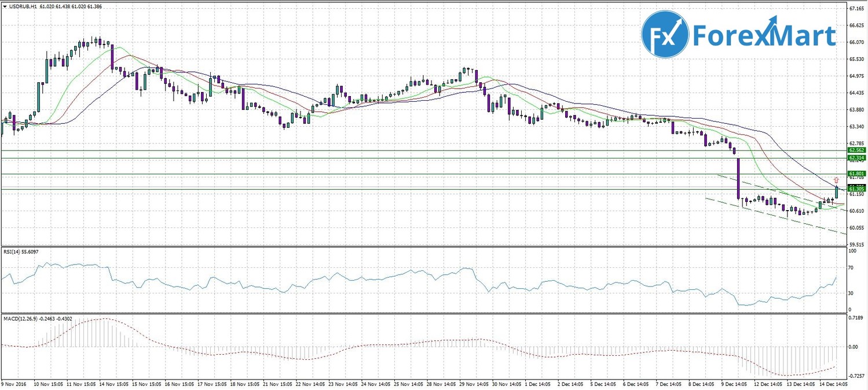Click the 14 Dec 14:05 date label
Image resolution: width=868 pixels, height=390 pixels.
833,383
